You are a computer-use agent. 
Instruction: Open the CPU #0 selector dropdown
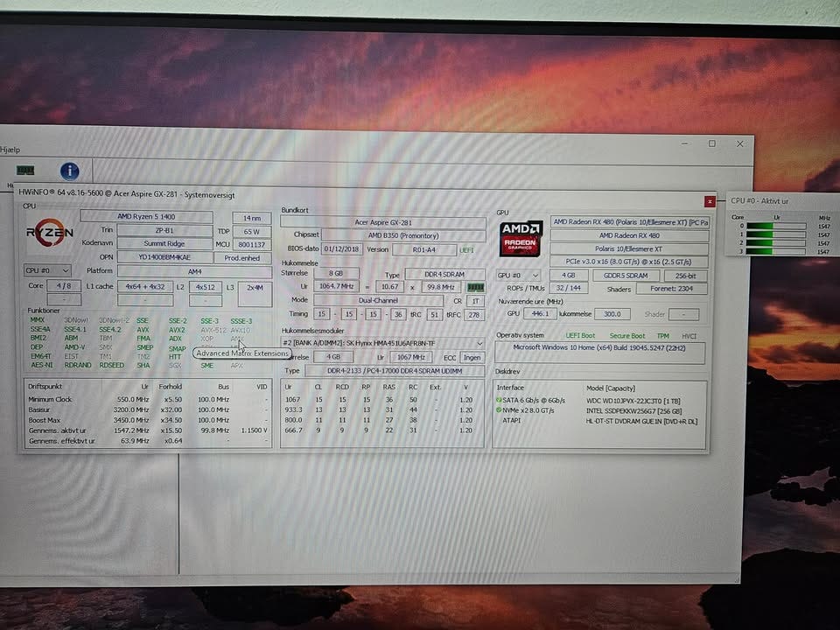(x=47, y=271)
